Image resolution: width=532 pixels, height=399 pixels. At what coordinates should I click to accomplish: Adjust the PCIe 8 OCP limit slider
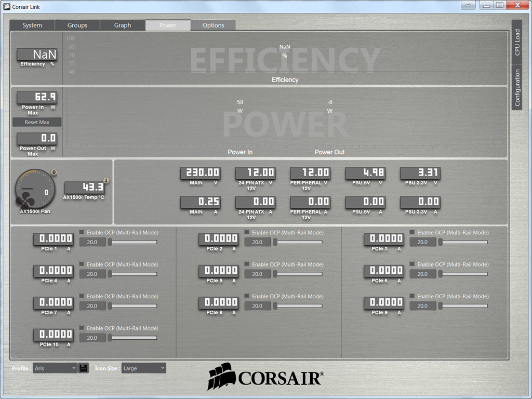pyautogui.click(x=298, y=306)
